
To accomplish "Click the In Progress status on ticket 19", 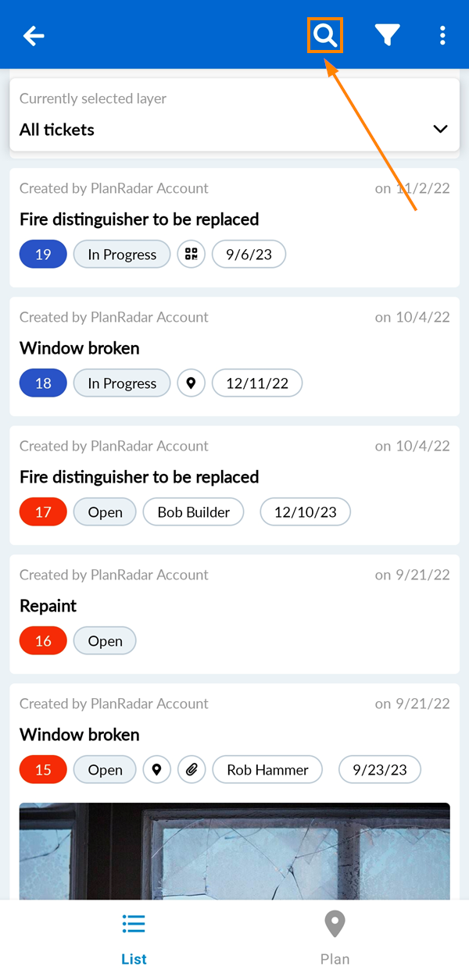I will click(122, 255).
